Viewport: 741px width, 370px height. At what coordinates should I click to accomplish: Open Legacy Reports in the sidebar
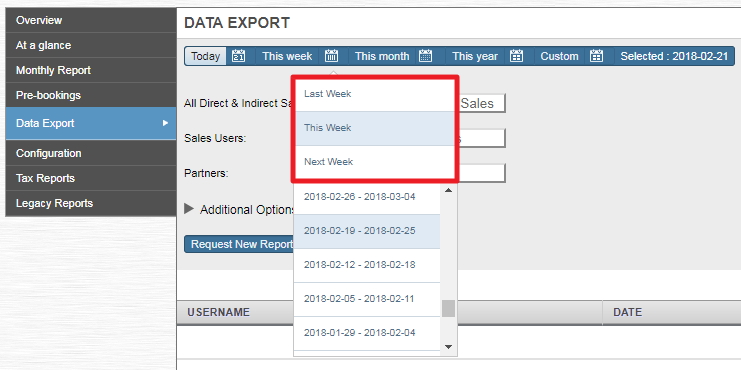click(x=91, y=203)
